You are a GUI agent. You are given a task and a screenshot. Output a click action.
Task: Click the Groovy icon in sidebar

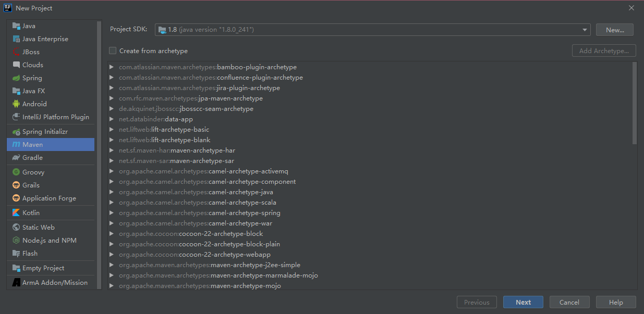(x=16, y=172)
